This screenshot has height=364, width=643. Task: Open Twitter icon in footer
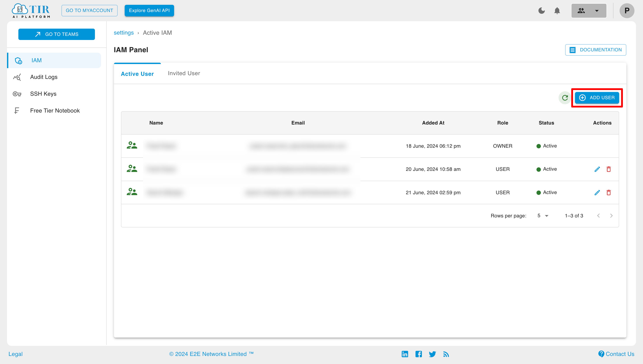point(432,354)
